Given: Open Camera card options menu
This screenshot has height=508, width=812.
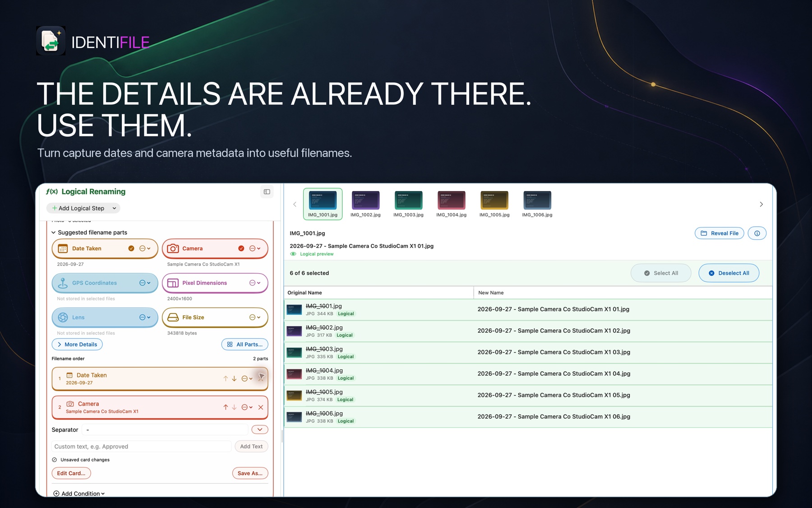Looking at the screenshot, I should [255, 249].
